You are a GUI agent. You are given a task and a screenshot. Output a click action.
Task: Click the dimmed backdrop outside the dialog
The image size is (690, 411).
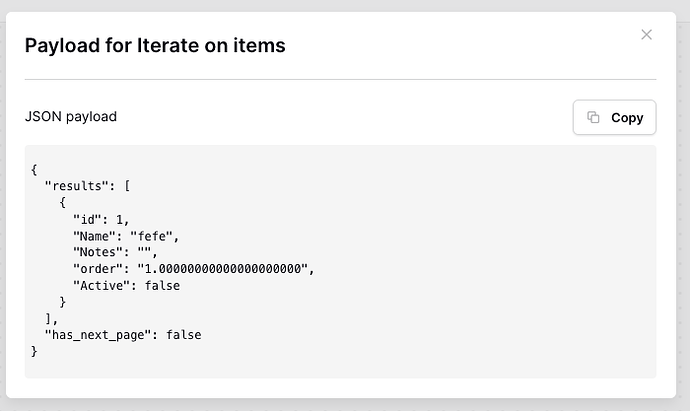pyautogui.click(x=683, y=220)
